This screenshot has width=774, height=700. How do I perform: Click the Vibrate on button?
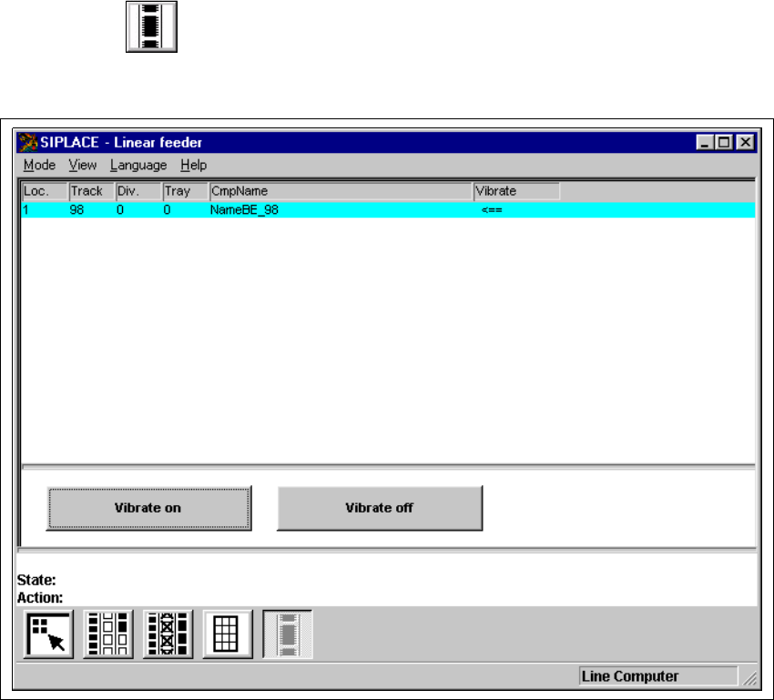[148, 508]
